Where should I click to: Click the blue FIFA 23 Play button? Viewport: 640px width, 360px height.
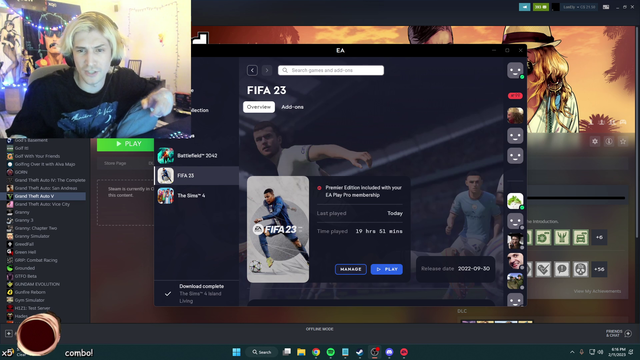387,269
